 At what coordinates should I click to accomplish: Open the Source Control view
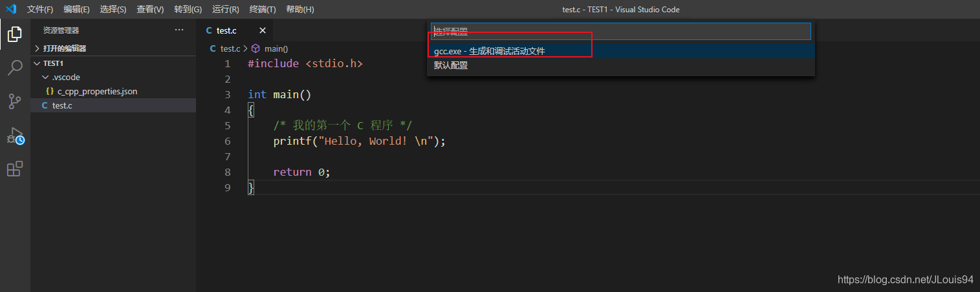pyautogui.click(x=15, y=101)
